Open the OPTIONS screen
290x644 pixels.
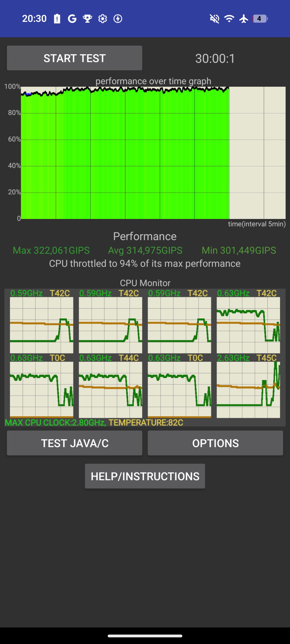click(x=215, y=443)
